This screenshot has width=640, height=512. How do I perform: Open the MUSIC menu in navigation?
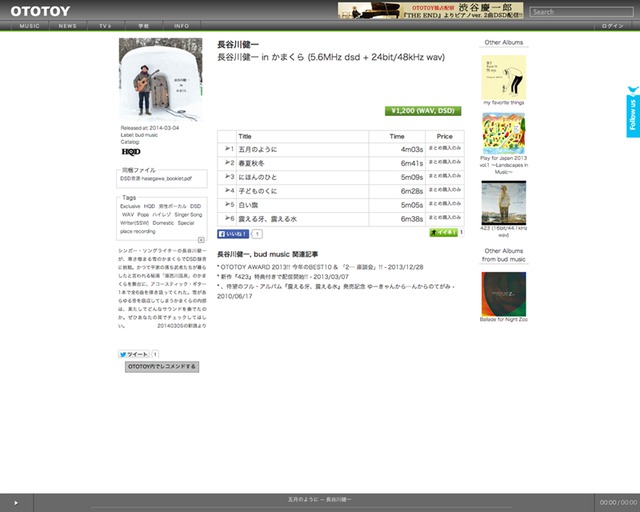pos(30,25)
